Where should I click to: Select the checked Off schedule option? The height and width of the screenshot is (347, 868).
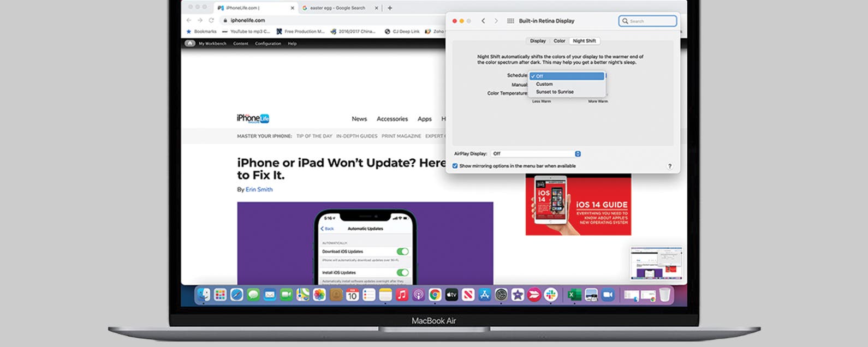[567, 76]
